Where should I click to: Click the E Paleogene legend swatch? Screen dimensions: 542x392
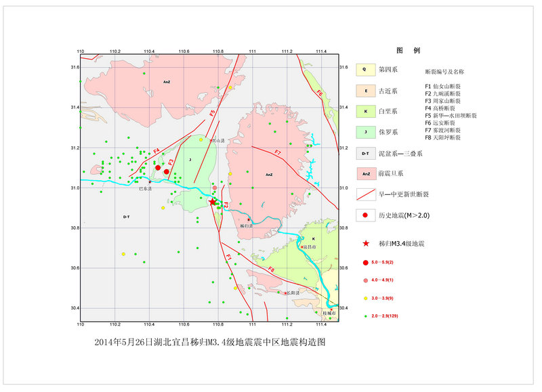[x=366, y=90]
